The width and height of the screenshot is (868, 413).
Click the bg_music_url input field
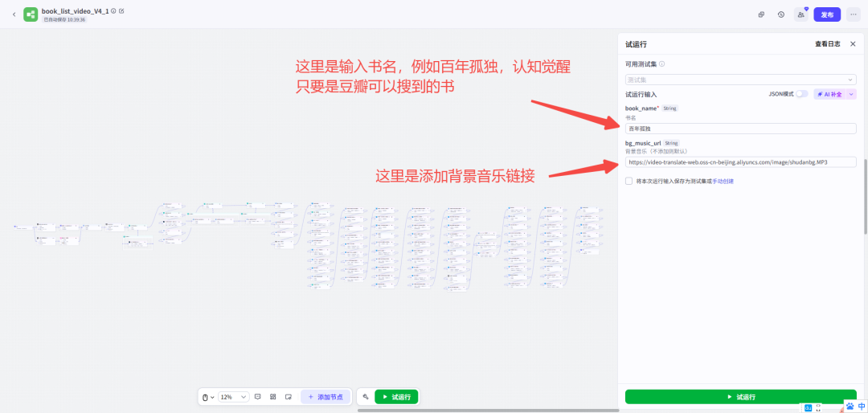point(741,162)
